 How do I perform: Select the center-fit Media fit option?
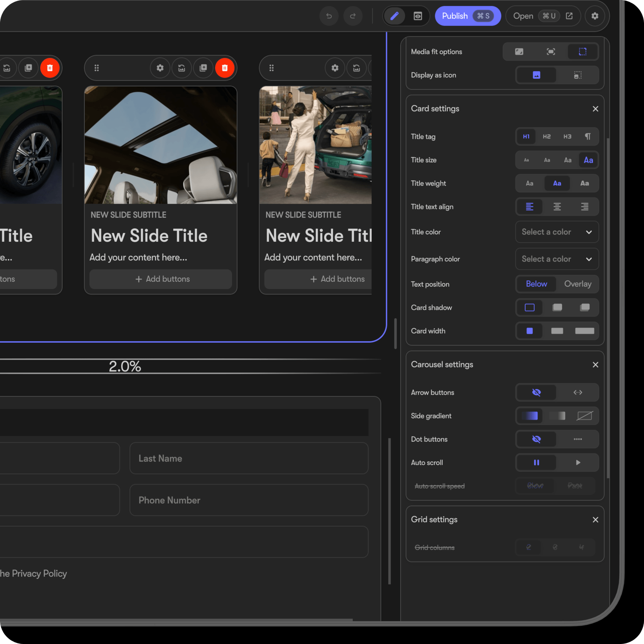(x=551, y=52)
